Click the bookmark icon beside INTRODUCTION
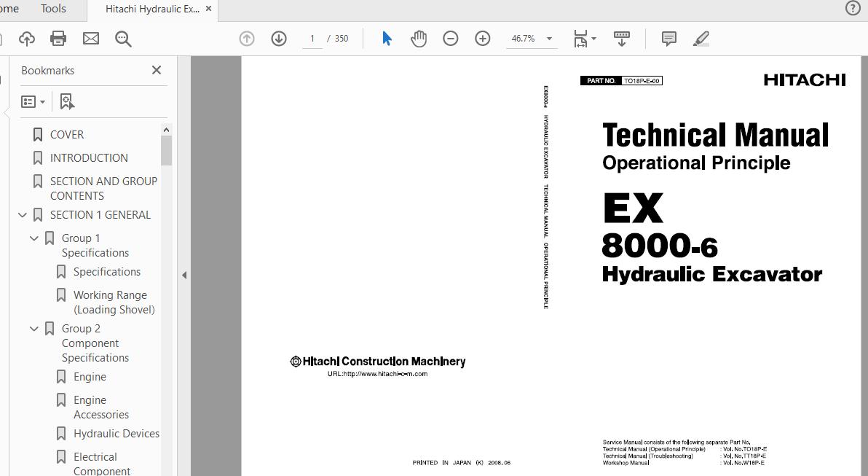 [38, 158]
